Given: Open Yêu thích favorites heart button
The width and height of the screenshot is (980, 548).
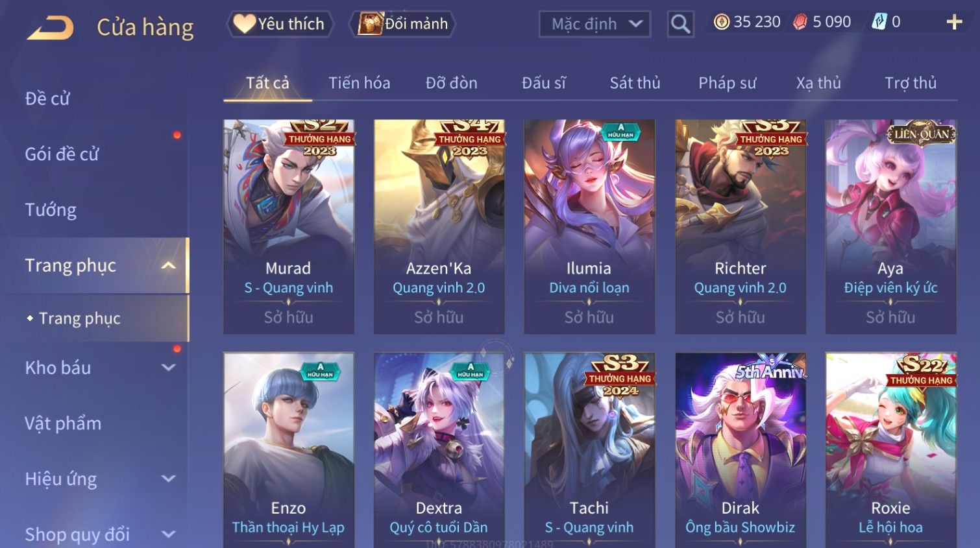Looking at the screenshot, I should click(x=280, y=24).
